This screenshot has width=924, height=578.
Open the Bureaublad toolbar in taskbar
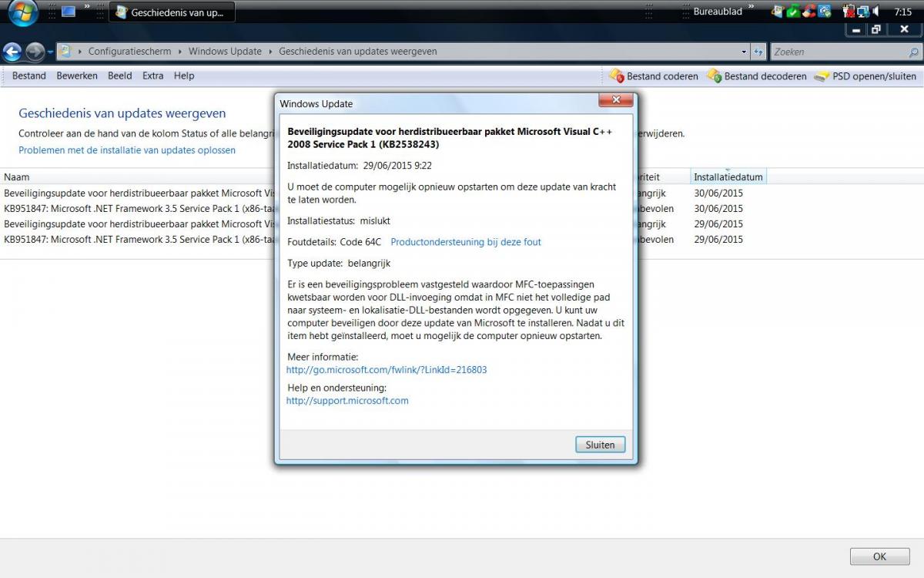click(x=718, y=12)
